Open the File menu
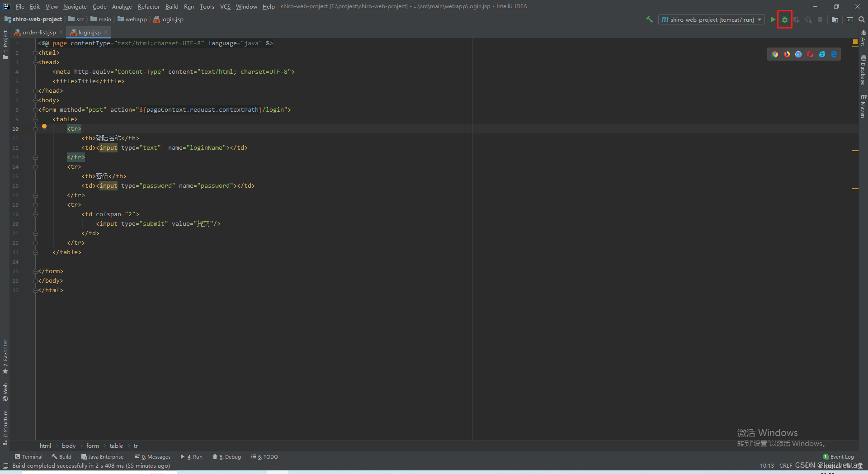Screen dimensions: 868x474 (20, 6)
